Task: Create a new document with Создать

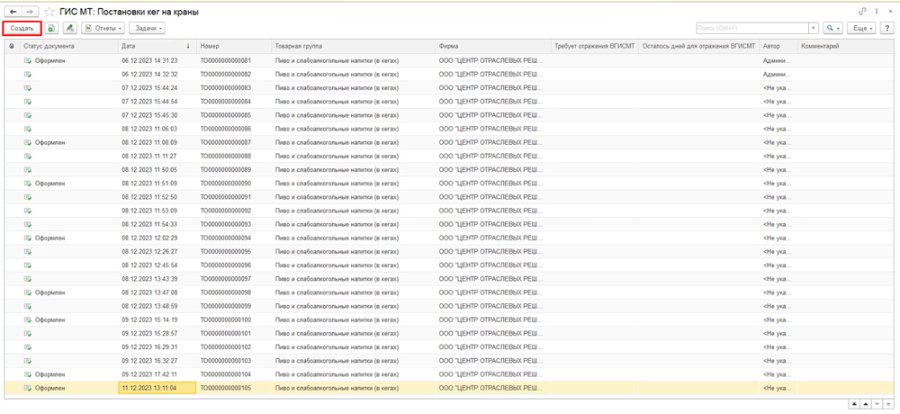Action: tap(22, 28)
